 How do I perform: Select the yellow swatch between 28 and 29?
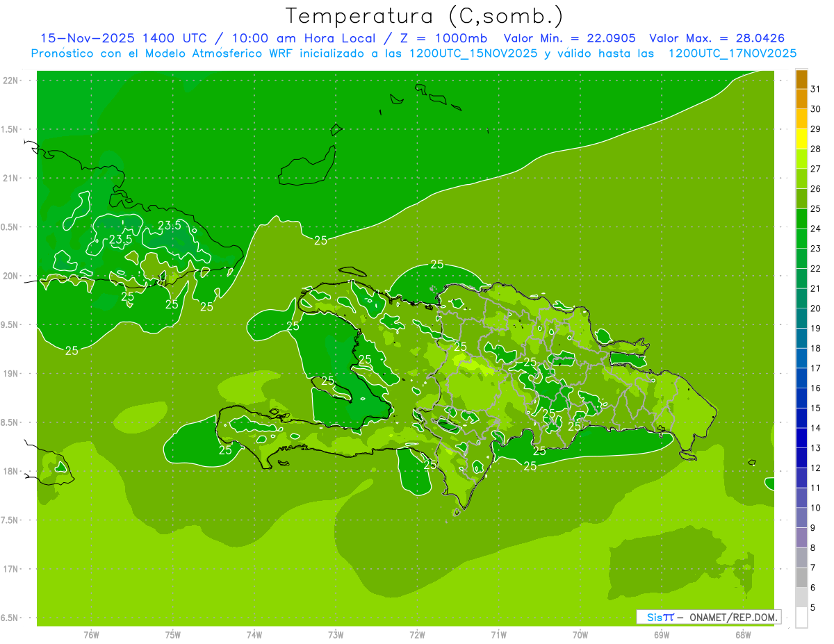801,139
